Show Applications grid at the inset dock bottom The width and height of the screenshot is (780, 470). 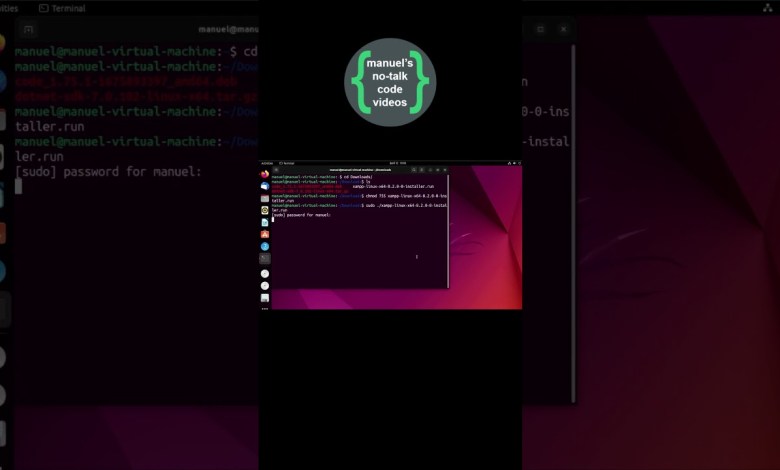(x=265, y=308)
